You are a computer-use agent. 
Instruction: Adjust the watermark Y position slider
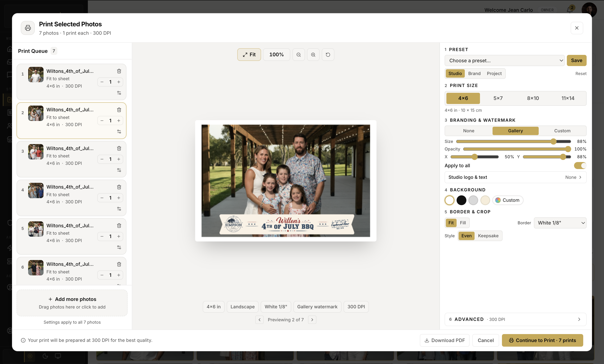[547, 157]
